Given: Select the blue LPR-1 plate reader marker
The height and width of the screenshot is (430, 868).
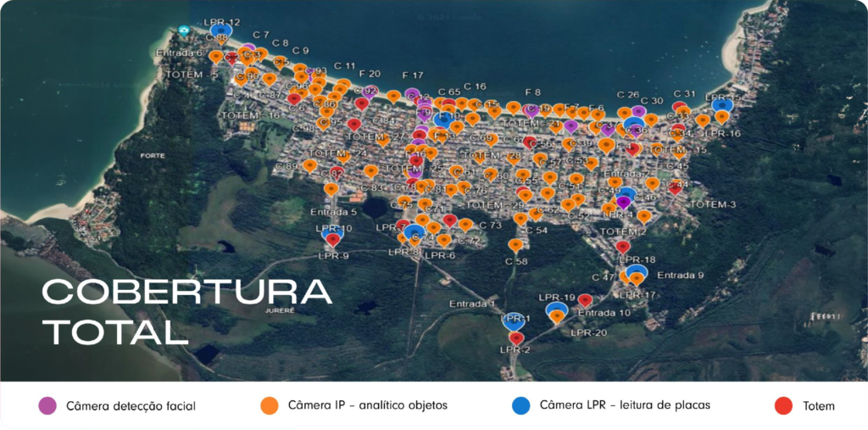Looking at the screenshot, I should (x=513, y=320).
